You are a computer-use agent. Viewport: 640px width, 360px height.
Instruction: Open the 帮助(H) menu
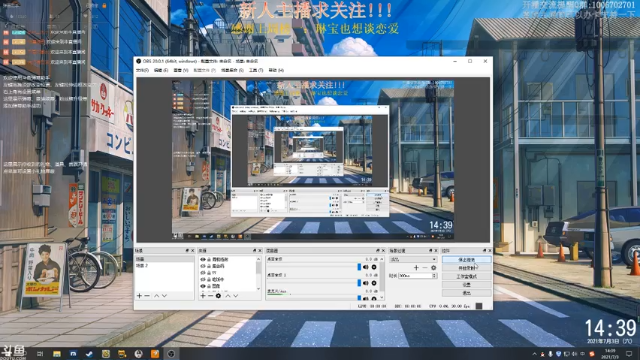[276, 70]
